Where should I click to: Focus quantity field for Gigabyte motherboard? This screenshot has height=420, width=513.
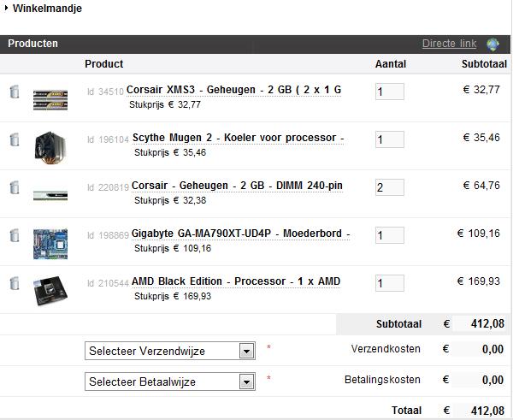(389, 235)
